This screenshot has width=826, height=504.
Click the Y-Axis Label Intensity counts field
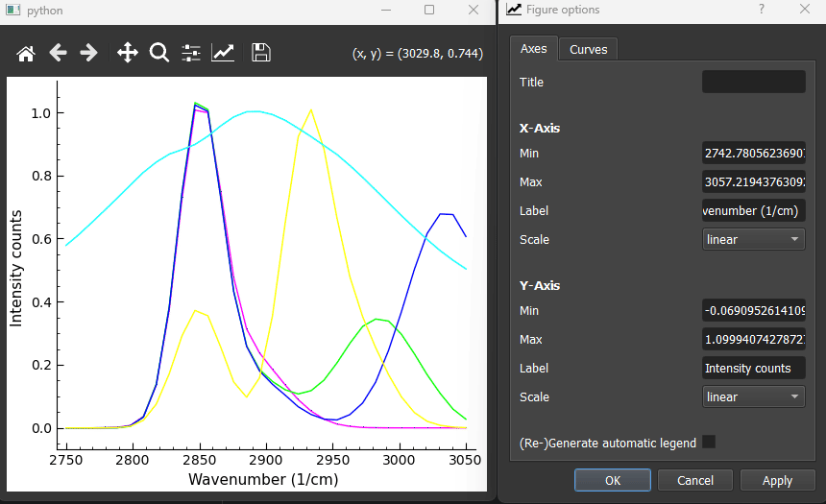(x=753, y=368)
